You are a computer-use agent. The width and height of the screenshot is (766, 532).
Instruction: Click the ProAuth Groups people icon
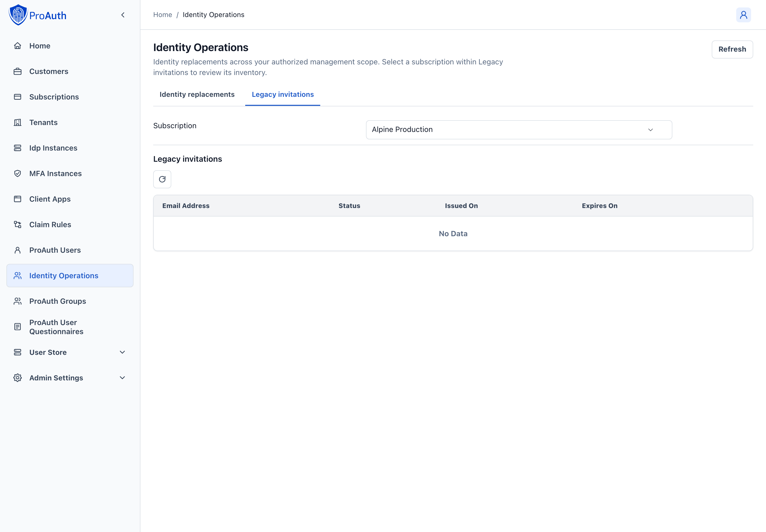[x=18, y=301]
